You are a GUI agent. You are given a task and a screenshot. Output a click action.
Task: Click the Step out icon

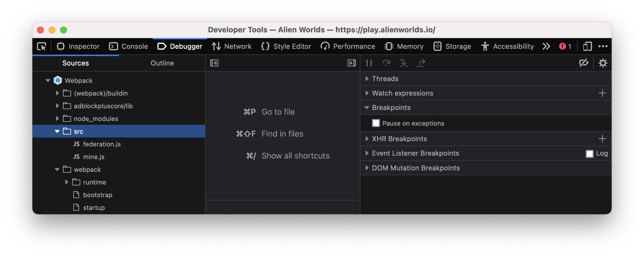tap(421, 63)
